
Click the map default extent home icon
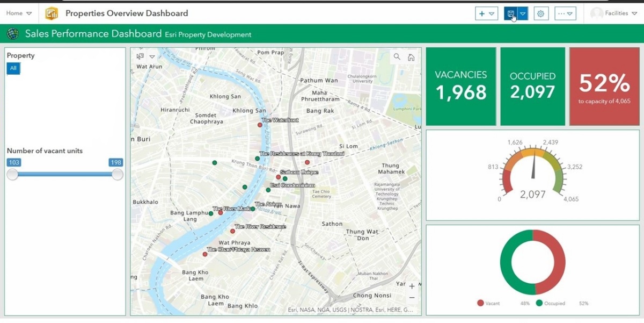pos(411,57)
